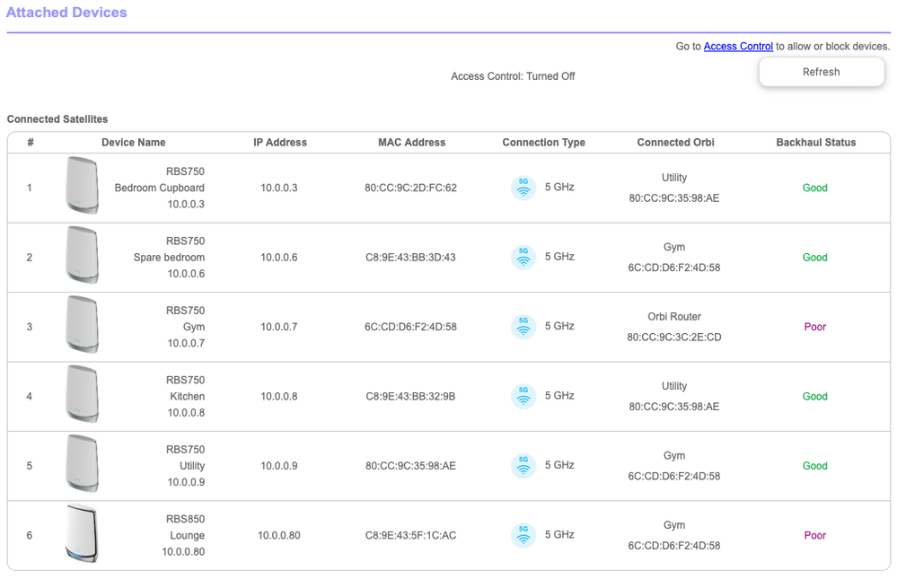The height and width of the screenshot is (588, 897).
Task: Click the Attached Devices page title
Action: [66, 13]
